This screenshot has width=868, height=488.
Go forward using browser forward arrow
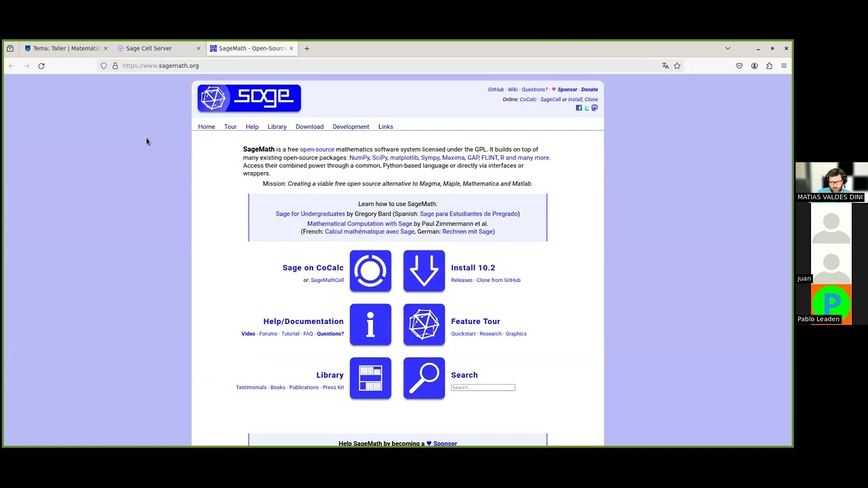26,66
